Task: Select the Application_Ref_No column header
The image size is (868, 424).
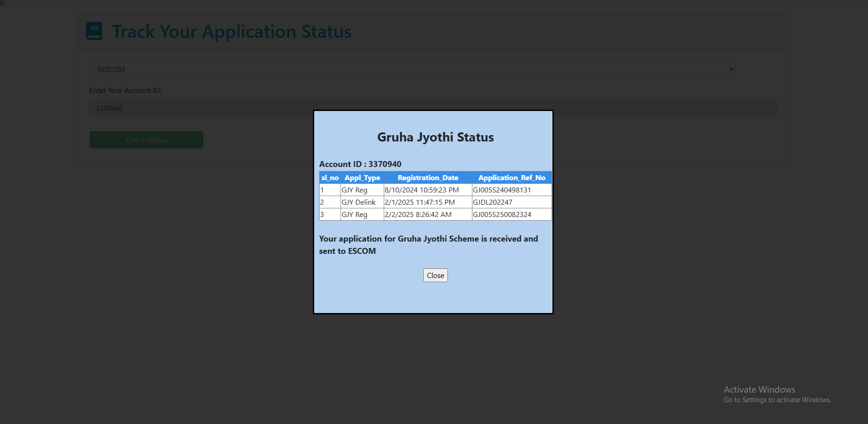Action: click(512, 178)
